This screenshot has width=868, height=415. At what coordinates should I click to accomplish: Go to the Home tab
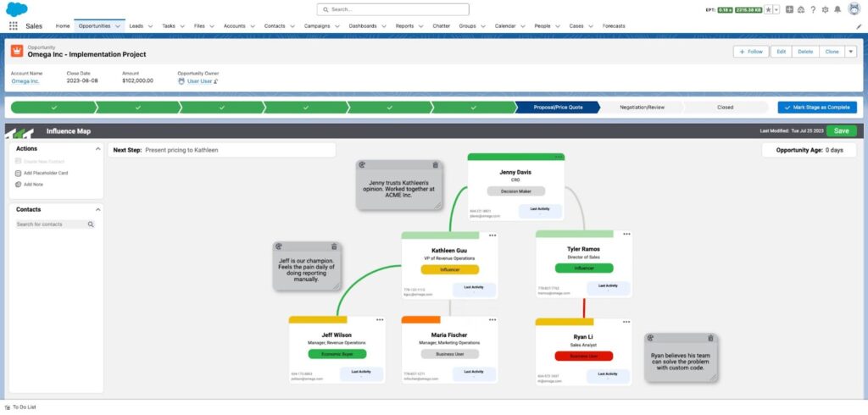point(63,26)
